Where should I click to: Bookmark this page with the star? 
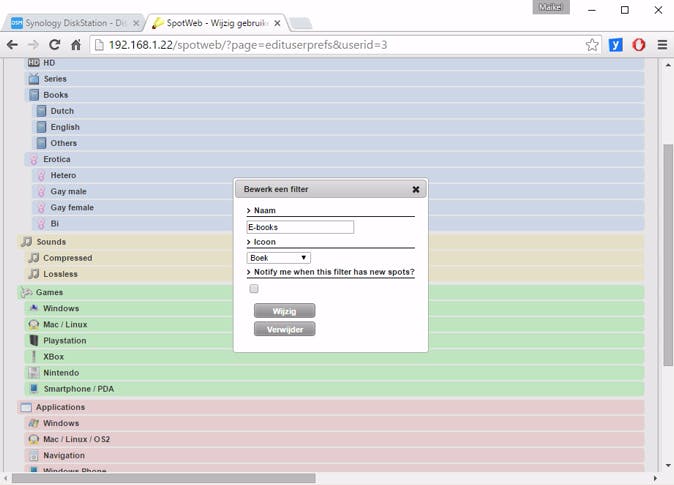click(592, 45)
